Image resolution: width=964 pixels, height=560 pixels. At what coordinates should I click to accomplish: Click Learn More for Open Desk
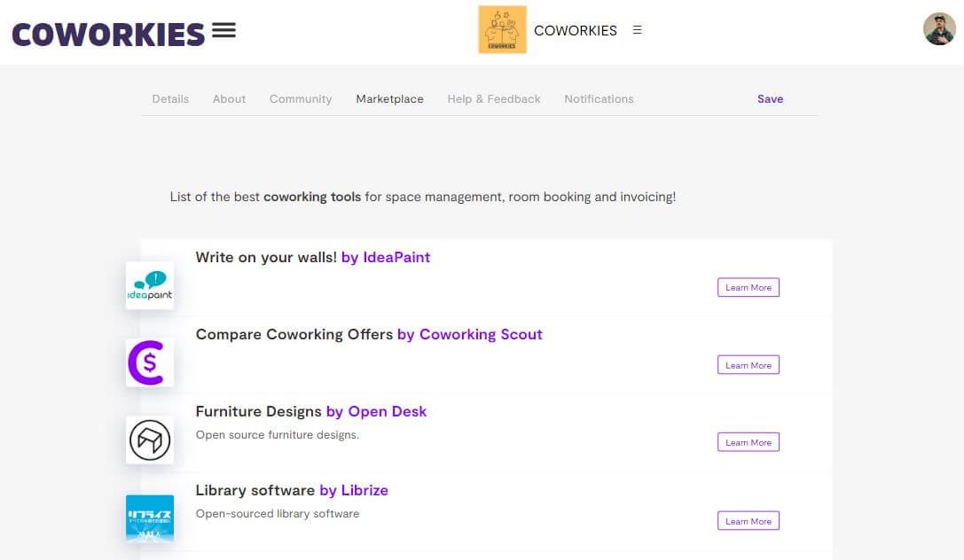(x=748, y=442)
